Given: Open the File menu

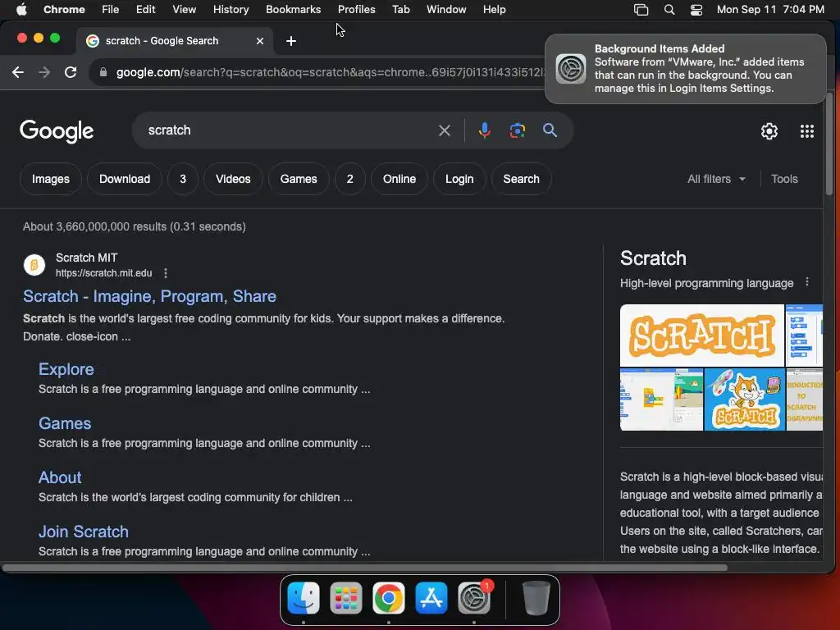Looking at the screenshot, I should tap(111, 9).
